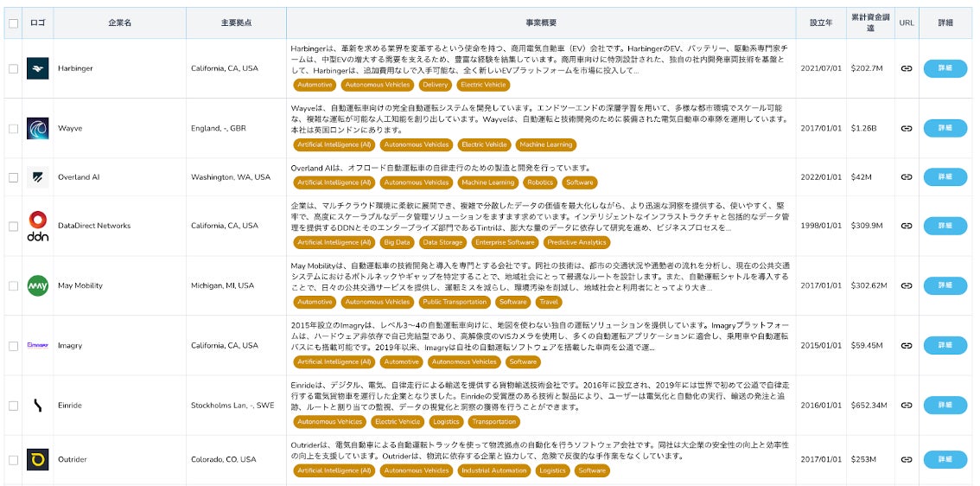Image resolution: width=980 pixels, height=486 pixels.
Task: Tick the checkbox for the Outrider row
Action: (13, 460)
